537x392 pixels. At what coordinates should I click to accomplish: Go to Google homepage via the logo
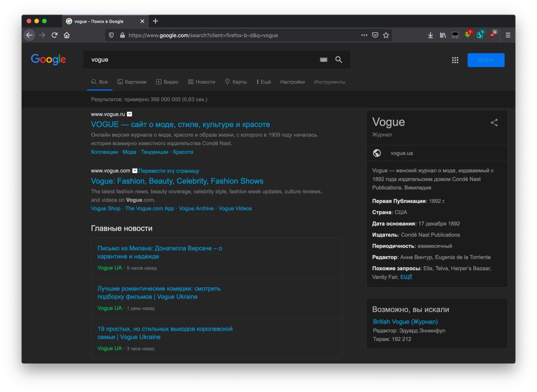click(48, 60)
